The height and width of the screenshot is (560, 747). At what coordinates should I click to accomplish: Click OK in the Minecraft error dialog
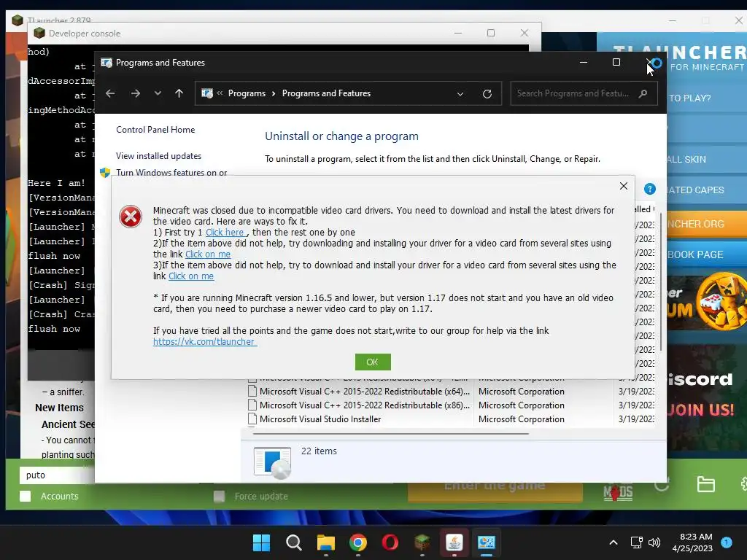373,362
